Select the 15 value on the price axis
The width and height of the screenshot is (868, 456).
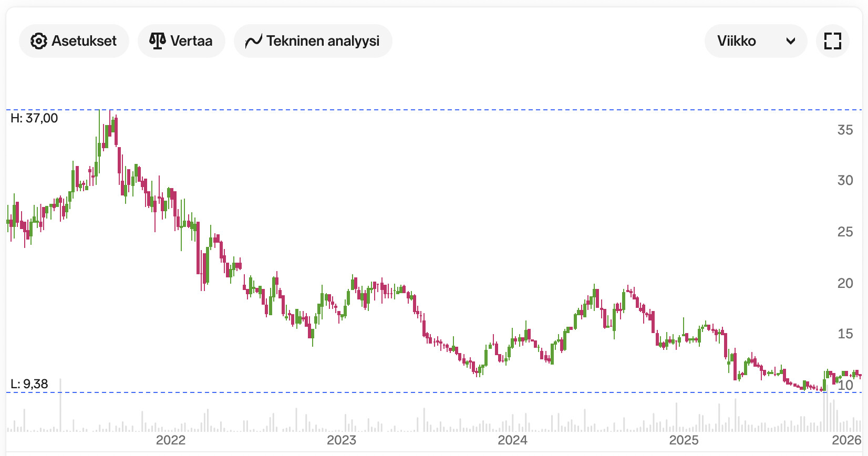(x=845, y=334)
